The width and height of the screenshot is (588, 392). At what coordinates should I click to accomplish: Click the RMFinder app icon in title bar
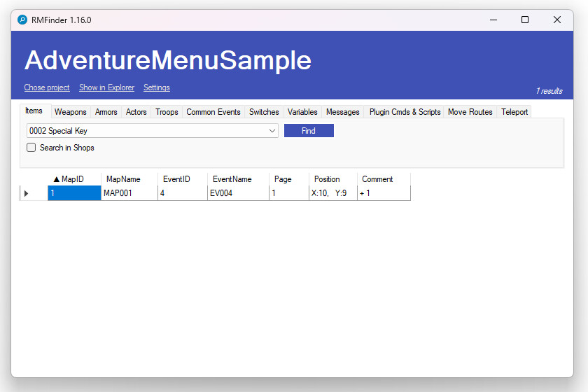click(x=22, y=20)
